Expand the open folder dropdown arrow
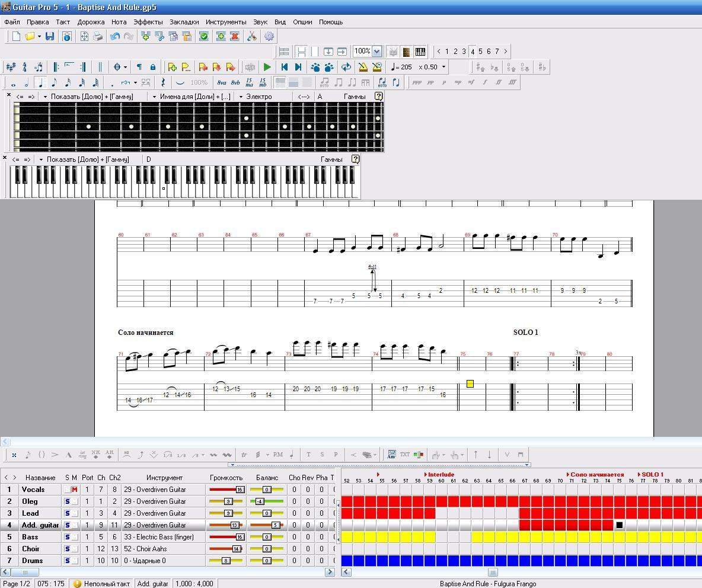This screenshot has height=588, width=702. click(39, 36)
